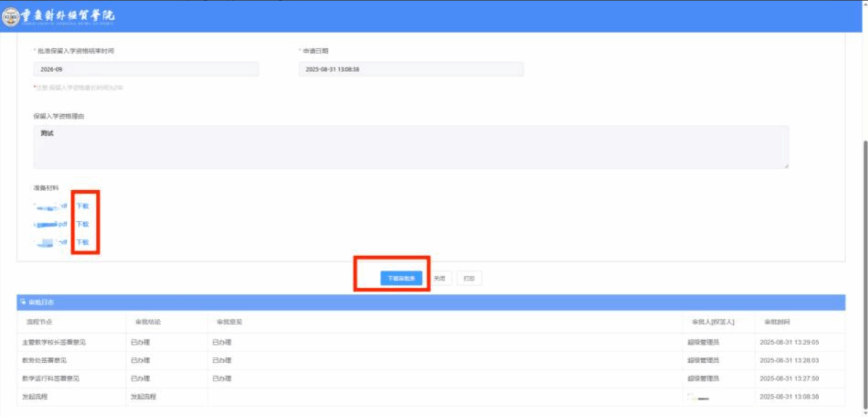Viewport: 868px width, 417px height.
Task: Click the end-time field showing 2026-09
Action: [x=146, y=69]
